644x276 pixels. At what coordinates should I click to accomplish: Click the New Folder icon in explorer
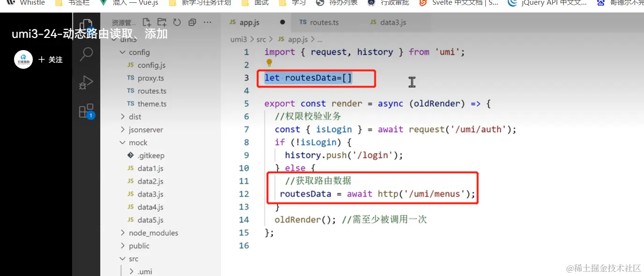[162, 22]
